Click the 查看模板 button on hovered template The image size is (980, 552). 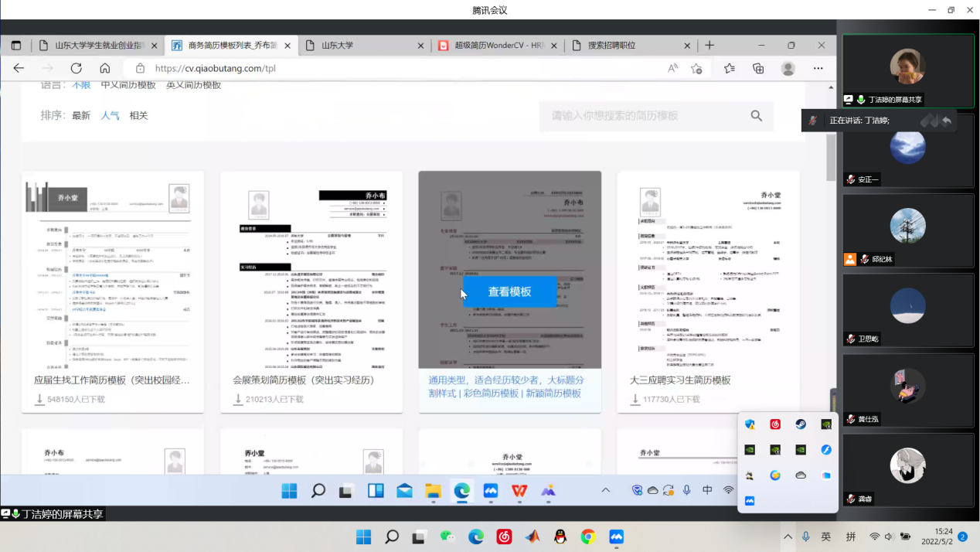pos(509,291)
